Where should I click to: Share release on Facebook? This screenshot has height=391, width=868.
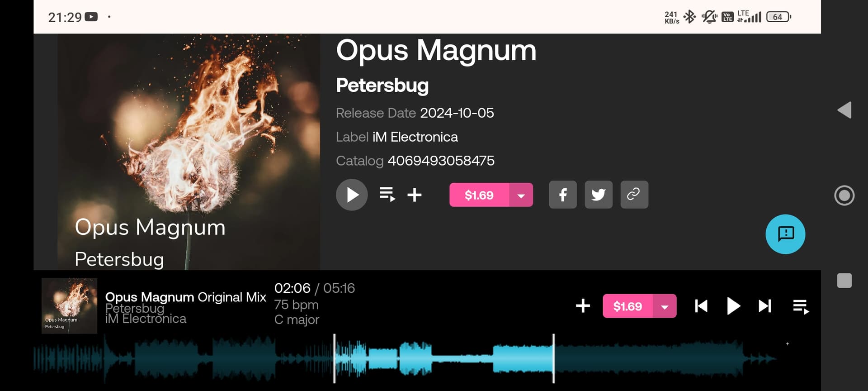click(563, 195)
